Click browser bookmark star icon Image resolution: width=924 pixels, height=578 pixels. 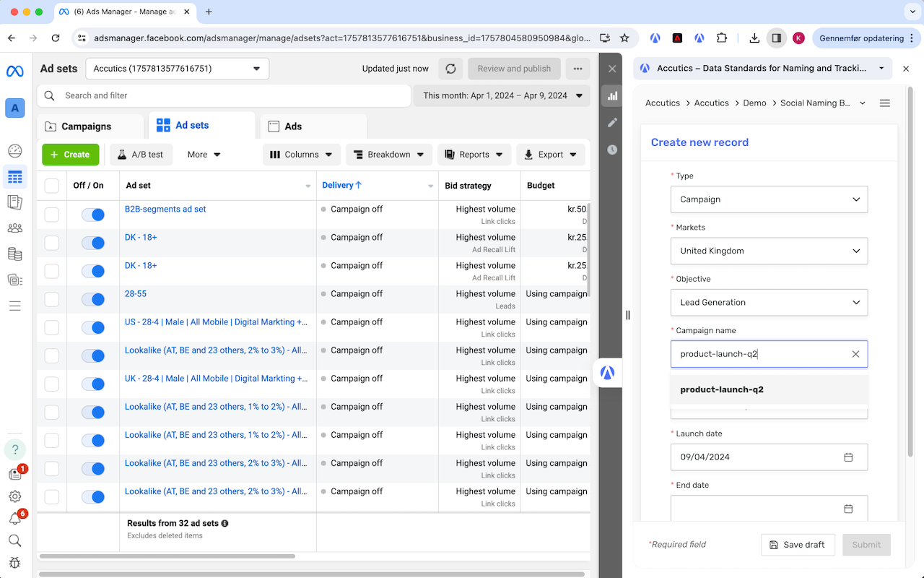coord(624,38)
